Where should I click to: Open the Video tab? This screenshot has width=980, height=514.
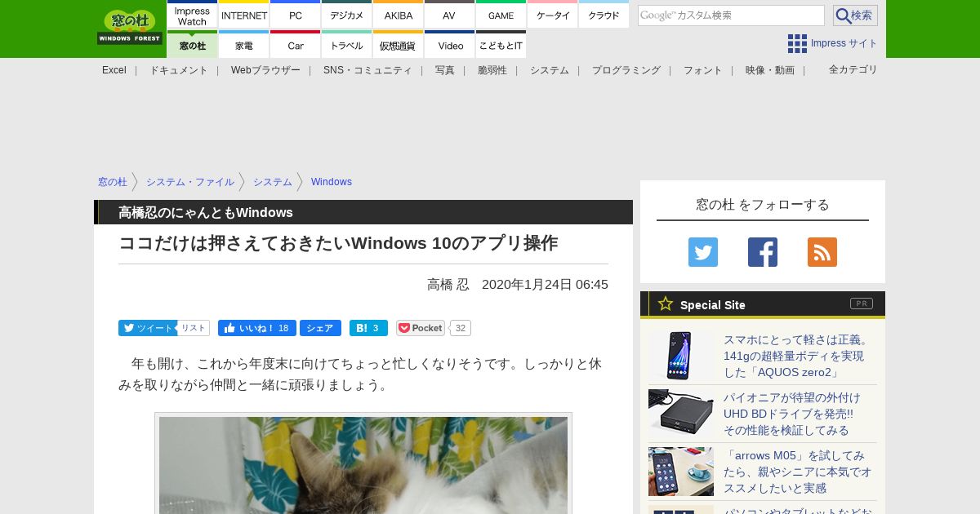450,45
